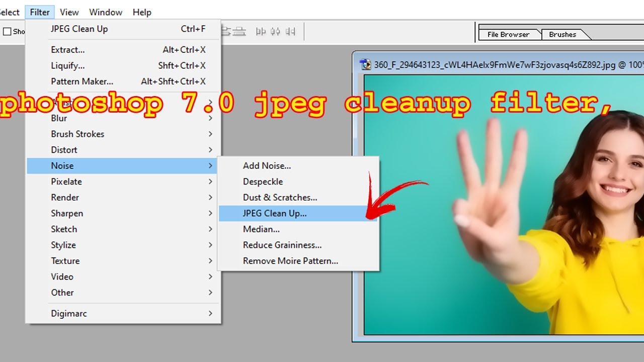Open the View menu
Image resolution: width=644 pixels, height=362 pixels.
(69, 12)
